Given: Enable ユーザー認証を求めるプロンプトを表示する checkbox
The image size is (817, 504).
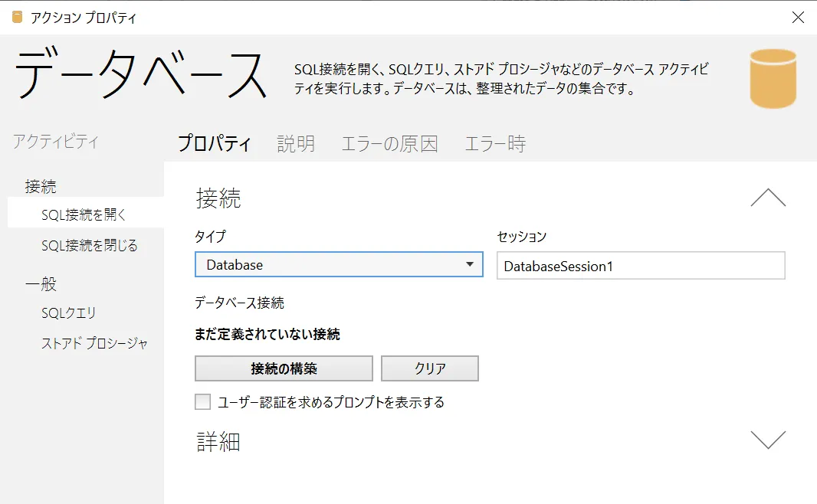Looking at the screenshot, I should [x=203, y=402].
